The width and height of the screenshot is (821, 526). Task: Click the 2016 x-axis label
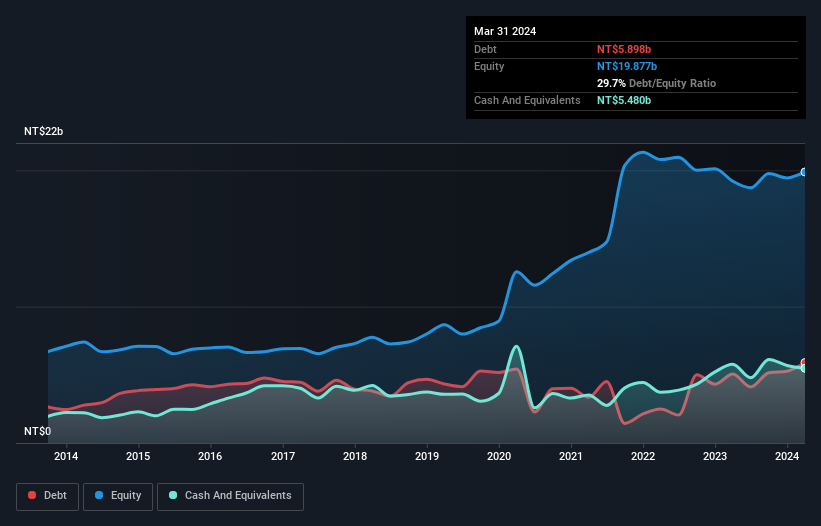pyautogui.click(x=210, y=456)
